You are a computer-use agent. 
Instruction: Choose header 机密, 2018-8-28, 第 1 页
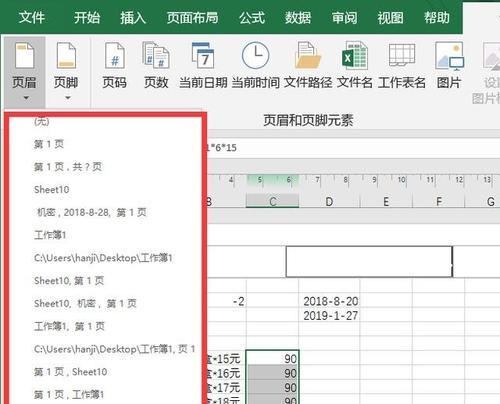105,212
